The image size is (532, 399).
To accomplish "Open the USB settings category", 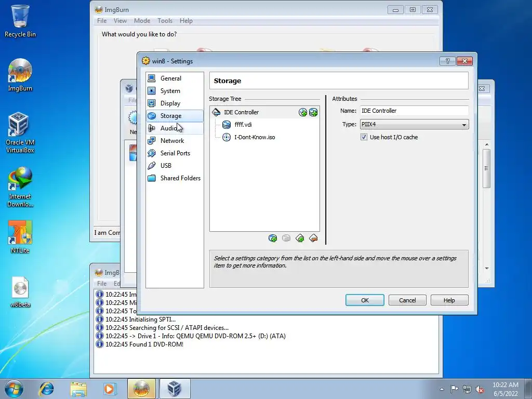I will (x=175, y=166).
